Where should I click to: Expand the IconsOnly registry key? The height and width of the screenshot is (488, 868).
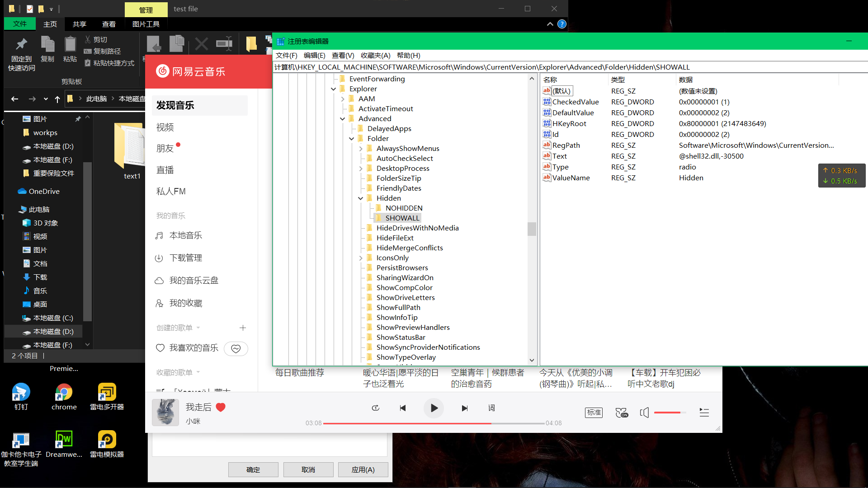[x=360, y=258]
